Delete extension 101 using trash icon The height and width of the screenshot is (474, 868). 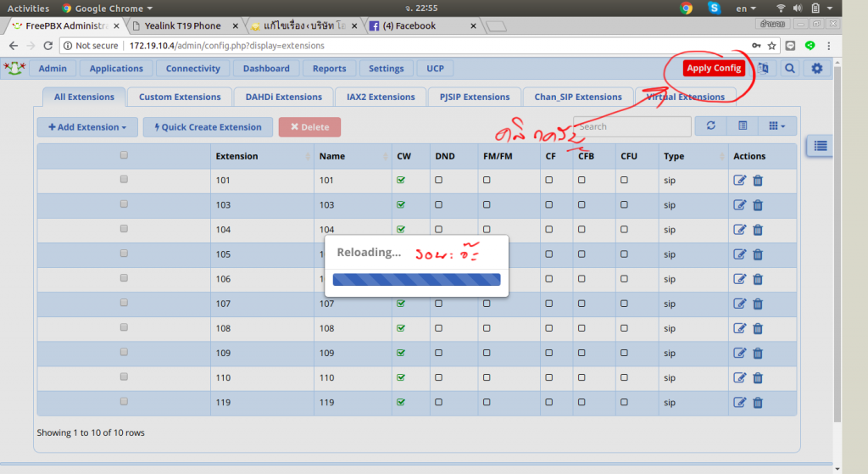pyautogui.click(x=758, y=180)
